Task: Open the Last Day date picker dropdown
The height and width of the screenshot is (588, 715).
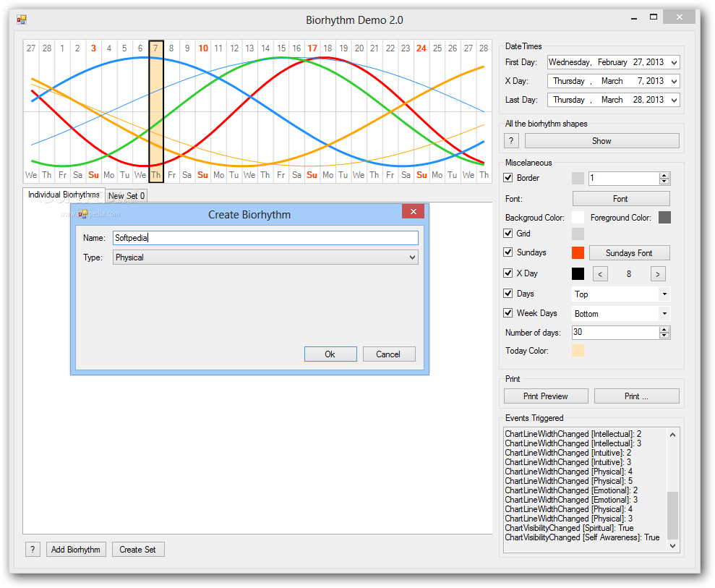Action: 674,100
